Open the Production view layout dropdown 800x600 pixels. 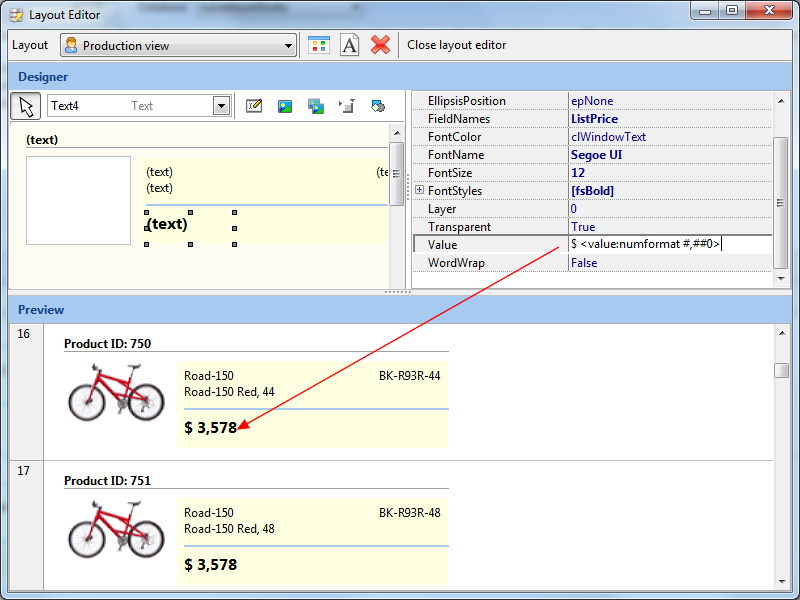click(x=289, y=45)
